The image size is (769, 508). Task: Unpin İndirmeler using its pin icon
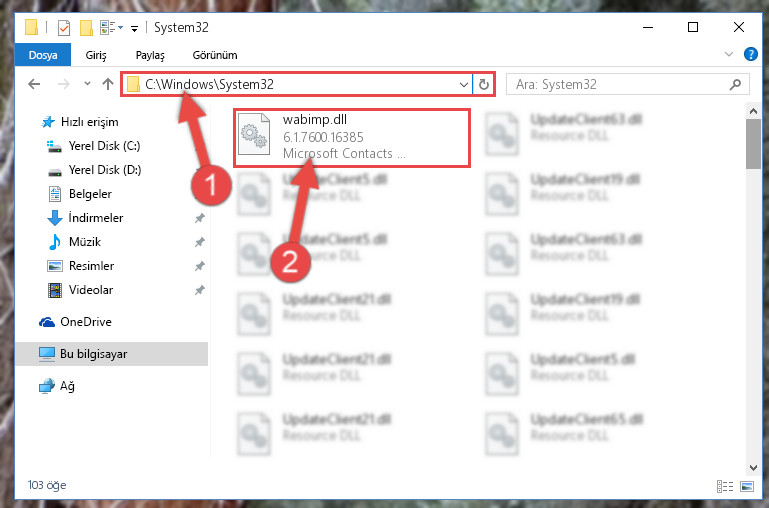[x=200, y=218]
